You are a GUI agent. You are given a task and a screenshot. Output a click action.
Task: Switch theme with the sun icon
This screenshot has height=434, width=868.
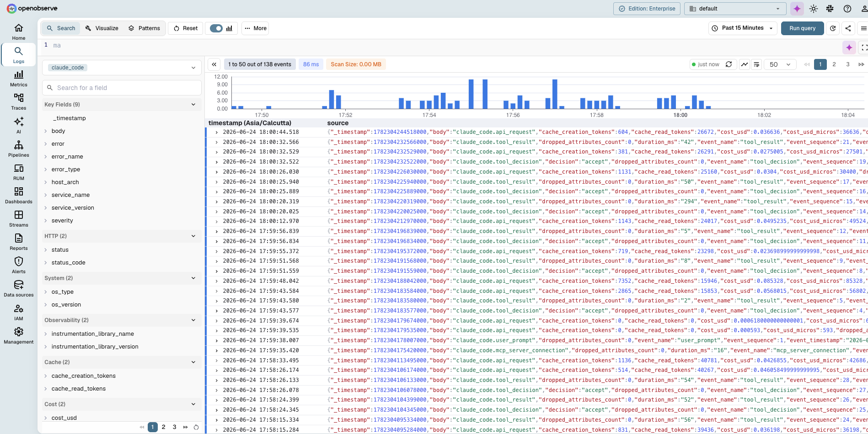pos(814,9)
